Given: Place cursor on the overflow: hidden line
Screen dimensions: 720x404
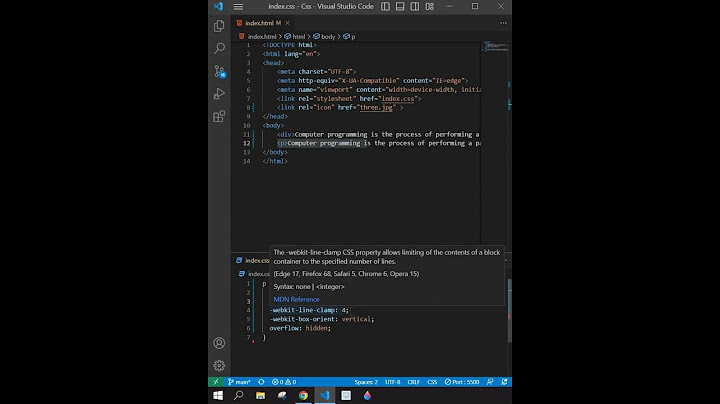Looking at the screenshot, I should point(300,328).
